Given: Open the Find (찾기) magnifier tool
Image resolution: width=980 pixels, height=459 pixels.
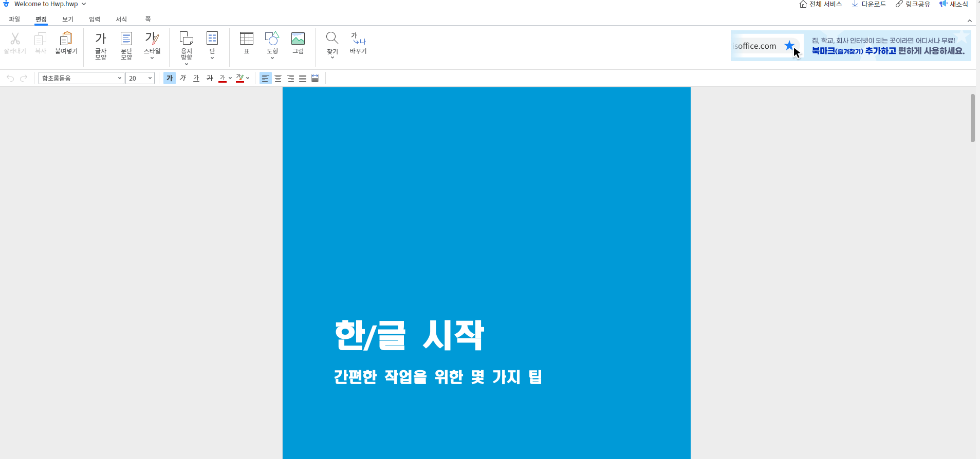Looking at the screenshot, I should (x=332, y=45).
